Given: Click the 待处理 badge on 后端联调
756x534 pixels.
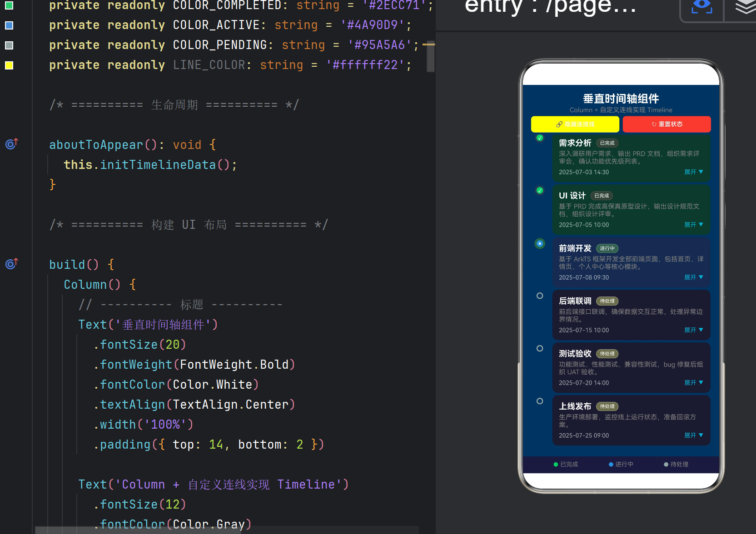Looking at the screenshot, I should 607,301.
